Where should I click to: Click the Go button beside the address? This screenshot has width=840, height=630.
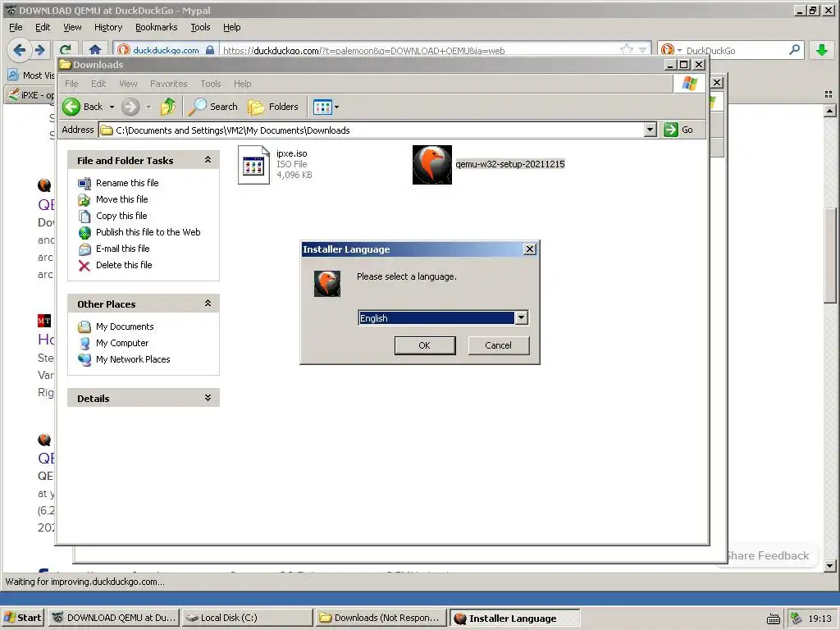tap(678, 130)
